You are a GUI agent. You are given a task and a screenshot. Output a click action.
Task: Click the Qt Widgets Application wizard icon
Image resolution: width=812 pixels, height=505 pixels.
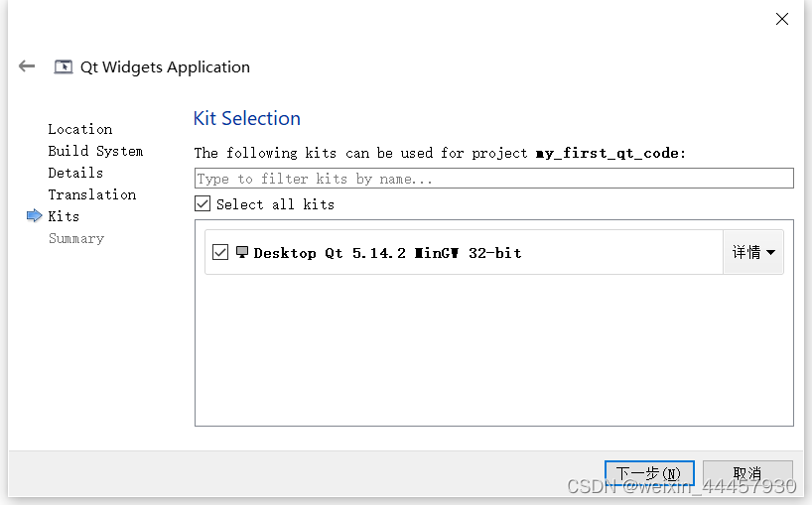pos(64,66)
